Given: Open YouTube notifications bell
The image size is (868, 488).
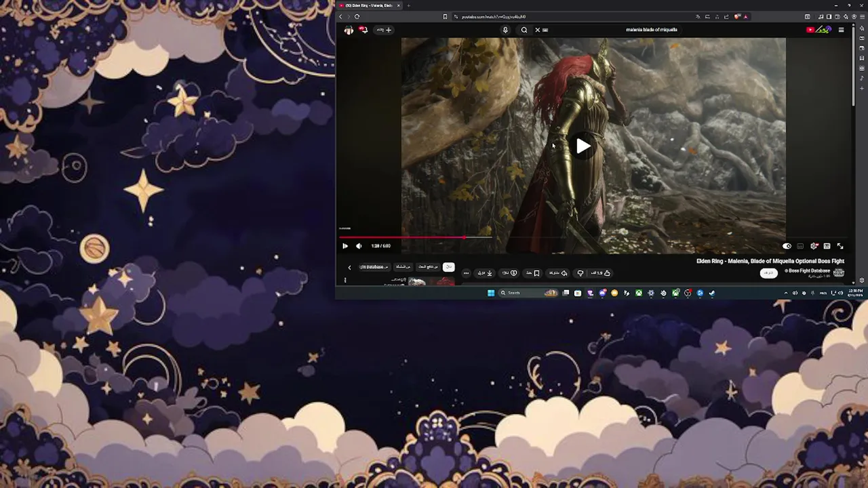Looking at the screenshot, I should pos(363,30).
